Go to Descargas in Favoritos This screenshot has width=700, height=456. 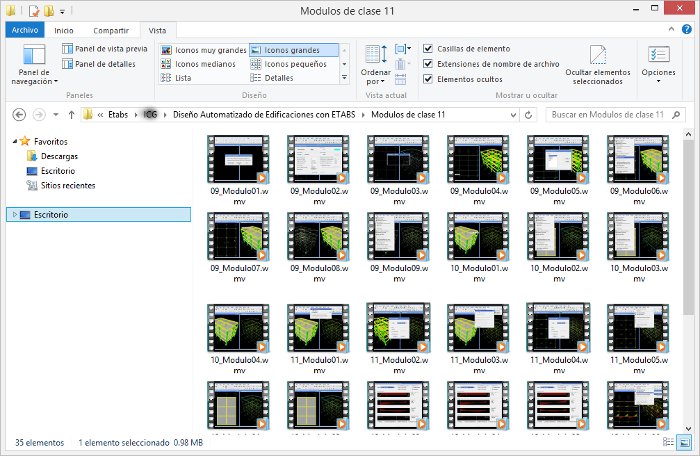pos(59,156)
